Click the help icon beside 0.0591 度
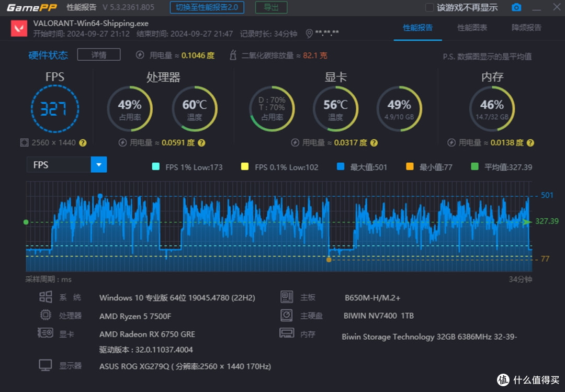 (x=201, y=143)
